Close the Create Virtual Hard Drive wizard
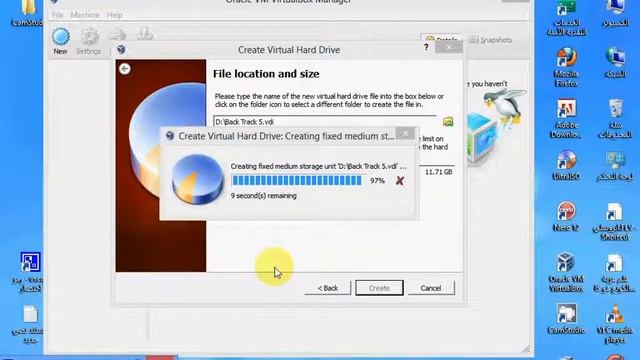This screenshot has width=640, height=360. (x=449, y=47)
